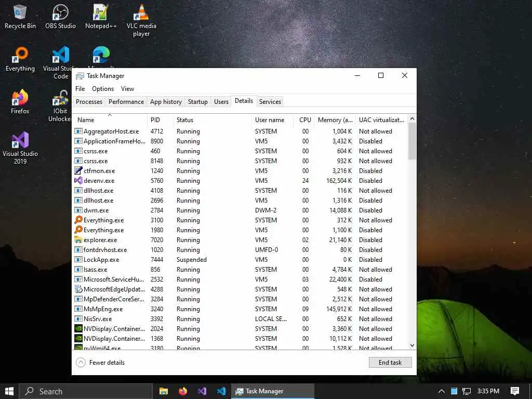Select the lsass.exe process row

coord(240,270)
